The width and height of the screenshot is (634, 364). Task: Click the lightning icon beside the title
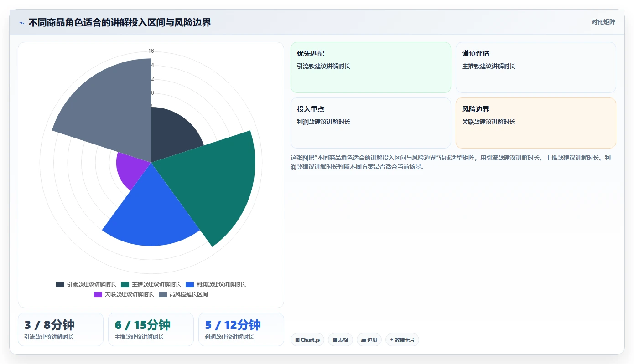point(21,23)
